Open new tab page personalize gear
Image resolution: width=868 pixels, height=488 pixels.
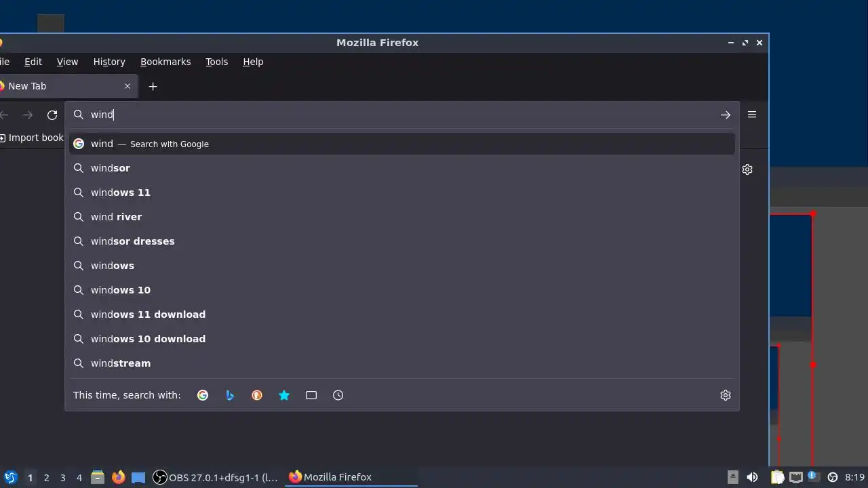click(x=747, y=169)
